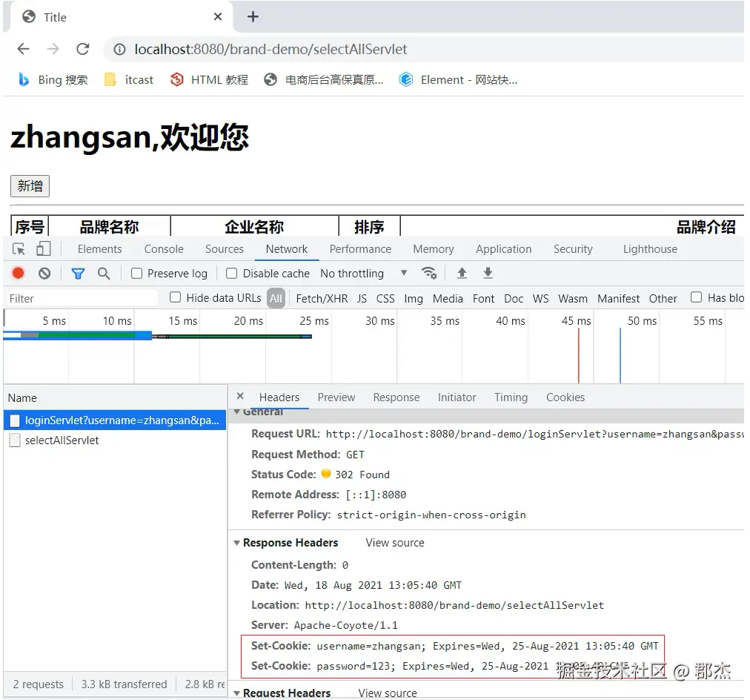750x700 pixels.
Task: Collapse the Request Headers section
Action: tap(236, 693)
